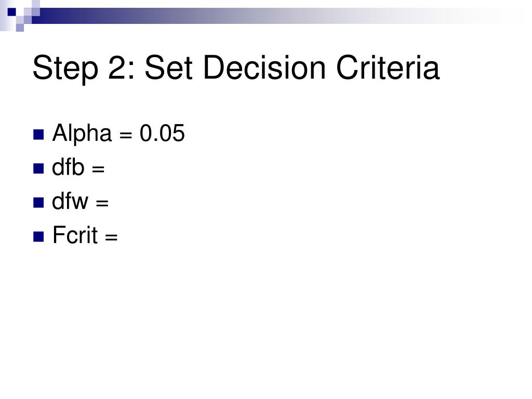532x399 pixels.
Task: Click the square bullet beside dfb
Action: [38, 168]
